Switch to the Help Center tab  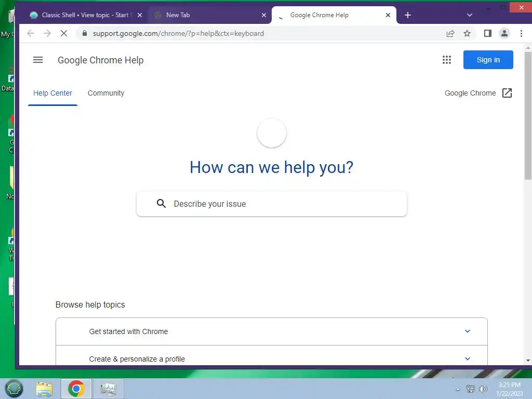52,93
